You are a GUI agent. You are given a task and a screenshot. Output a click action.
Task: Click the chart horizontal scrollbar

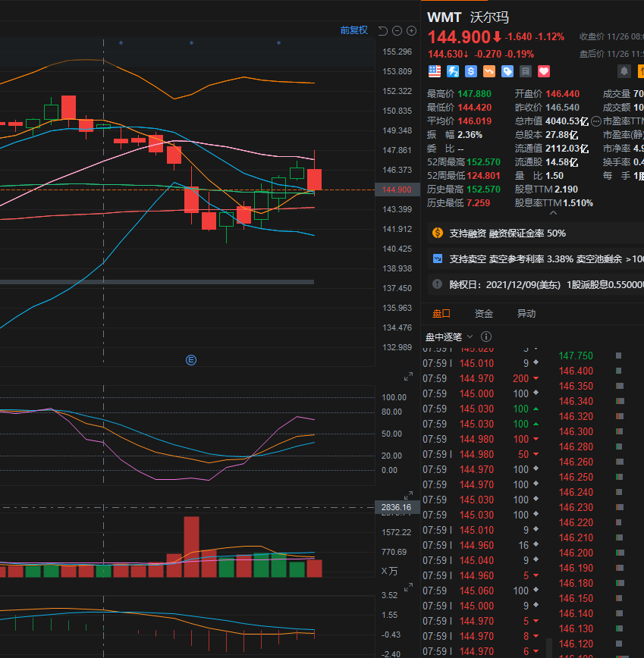click(x=157, y=282)
